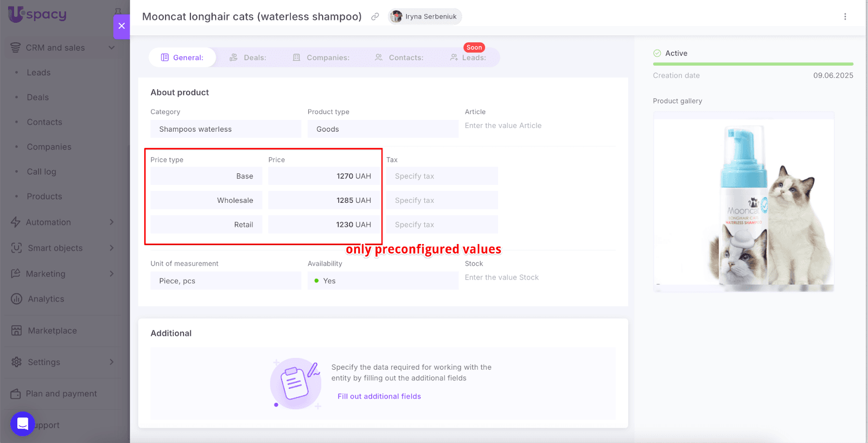Open the Support chat bubble
Viewport: 868px width, 443px height.
tap(23, 424)
